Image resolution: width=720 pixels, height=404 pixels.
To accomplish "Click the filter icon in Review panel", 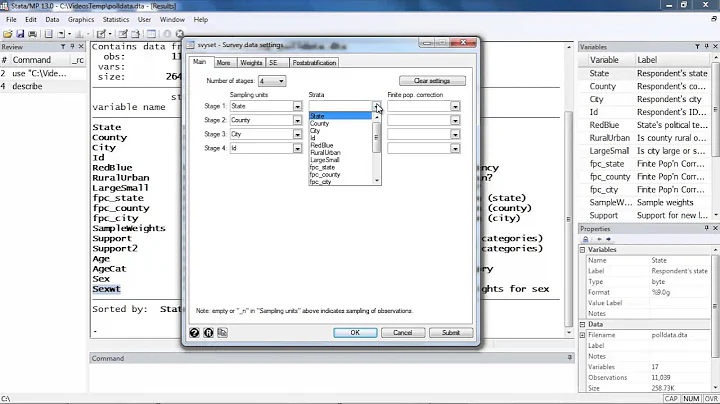I will point(63,47).
